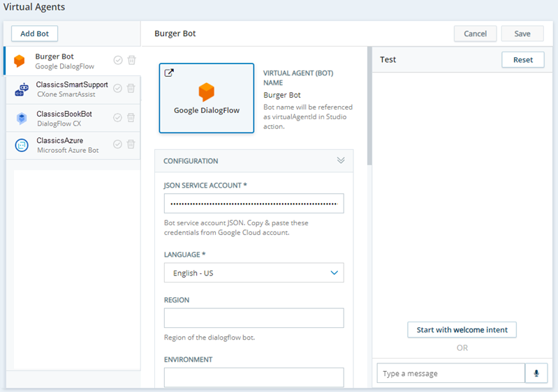Screen dimensions: 558x392
Task: Click the Virtual Agents page title
Action: coord(34,7)
